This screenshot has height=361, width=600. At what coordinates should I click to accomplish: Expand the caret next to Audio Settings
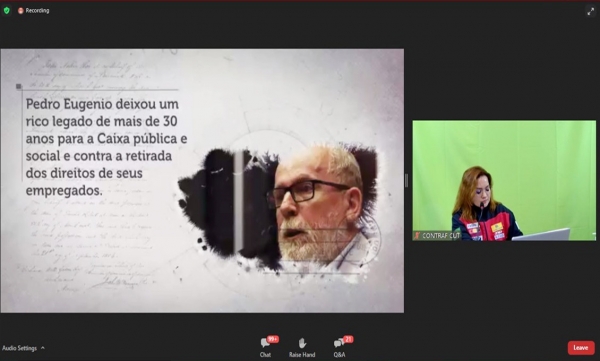43,348
